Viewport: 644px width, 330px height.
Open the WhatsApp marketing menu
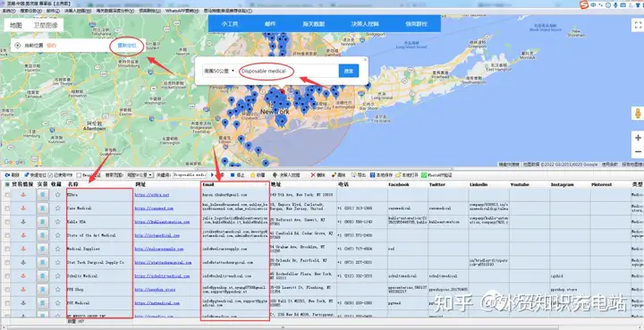coord(182,11)
